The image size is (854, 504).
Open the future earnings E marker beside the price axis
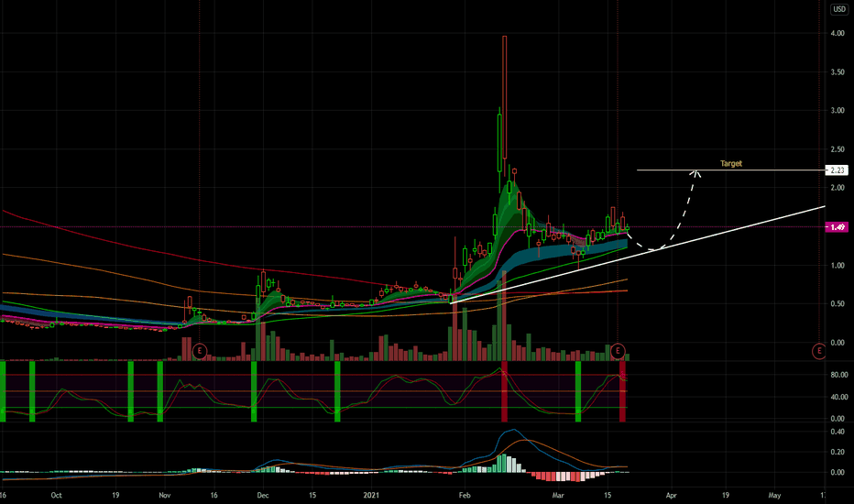819,351
